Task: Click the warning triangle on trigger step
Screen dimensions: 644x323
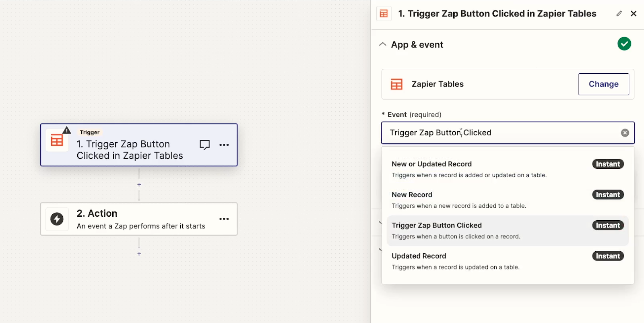Action: click(67, 130)
